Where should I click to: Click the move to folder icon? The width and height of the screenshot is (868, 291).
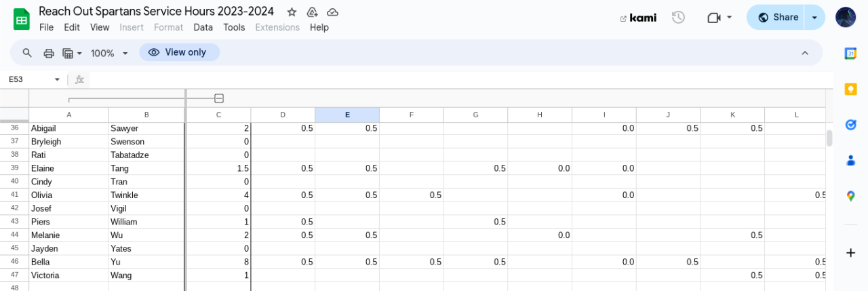pos(312,12)
